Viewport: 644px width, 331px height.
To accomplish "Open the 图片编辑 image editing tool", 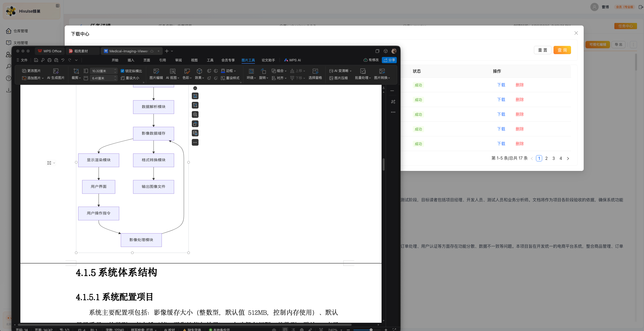I will (156, 74).
